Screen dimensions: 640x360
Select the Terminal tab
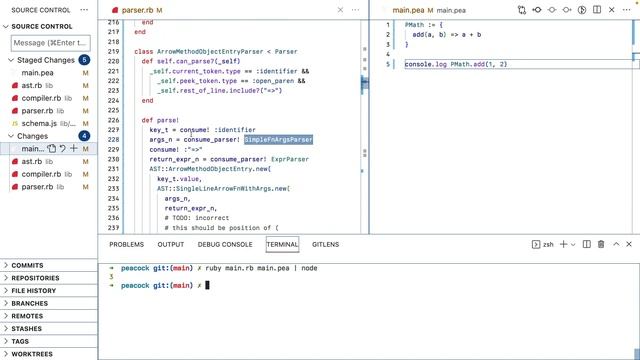click(282, 244)
